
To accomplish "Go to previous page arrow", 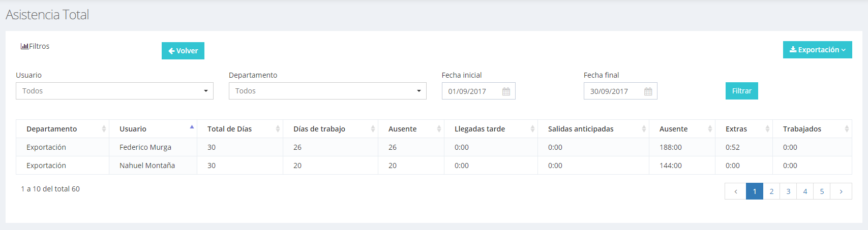I will (x=735, y=191).
